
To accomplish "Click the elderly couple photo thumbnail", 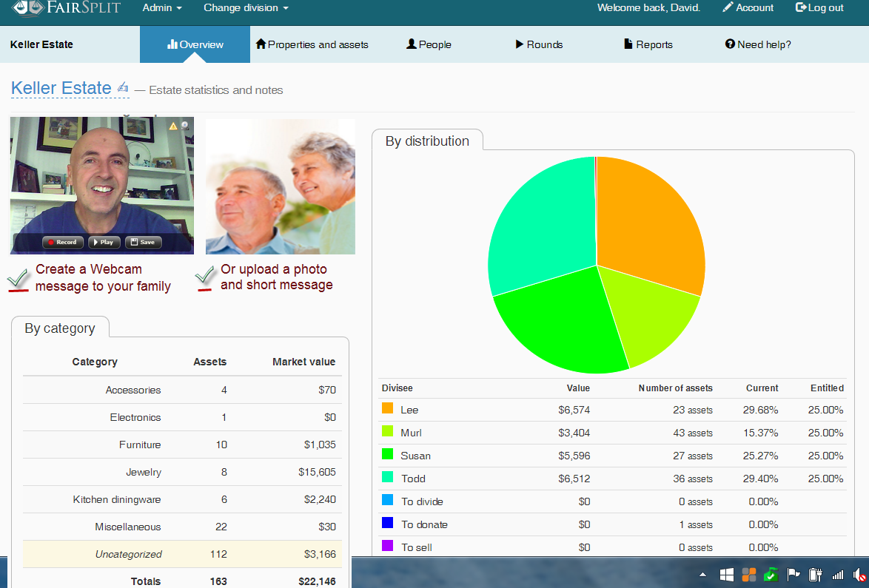I will click(x=281, y=186).
